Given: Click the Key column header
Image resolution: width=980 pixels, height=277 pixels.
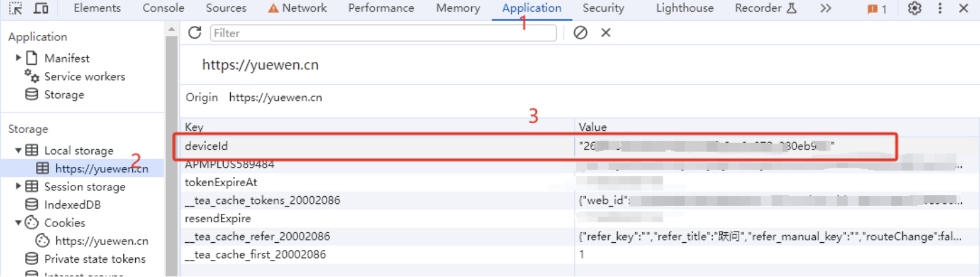Looking at the screenshot, I should pyautogui.click(x=377, y=127).
